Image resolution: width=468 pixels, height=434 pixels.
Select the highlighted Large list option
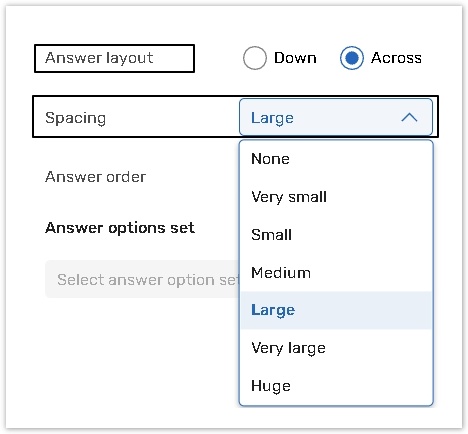coord(336,310)
